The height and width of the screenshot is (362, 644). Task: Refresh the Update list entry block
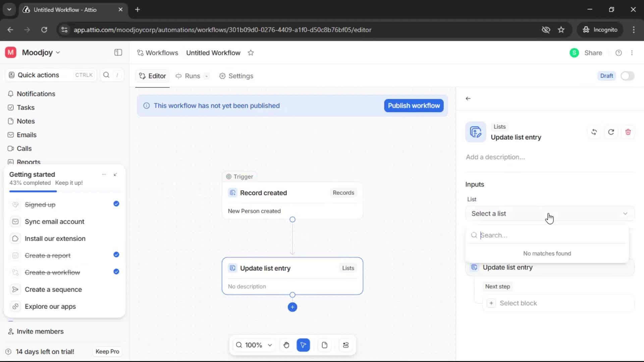pyautogui.click(x=611, y=132)
